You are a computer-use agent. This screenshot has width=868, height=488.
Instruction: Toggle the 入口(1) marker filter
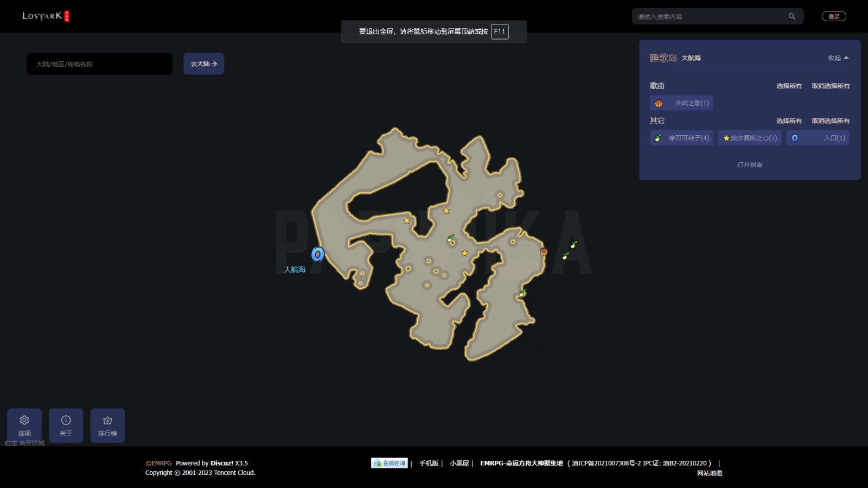pos(818,138)
